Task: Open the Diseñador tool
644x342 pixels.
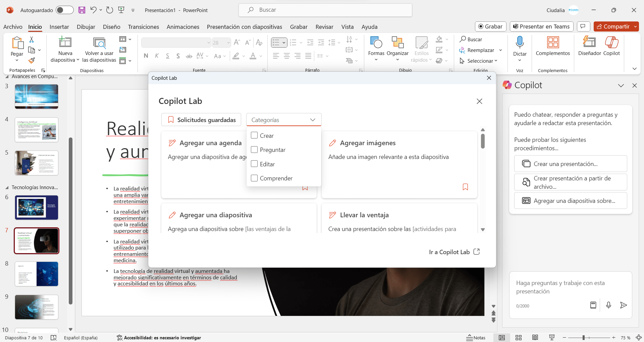Action: coord(589,43)
